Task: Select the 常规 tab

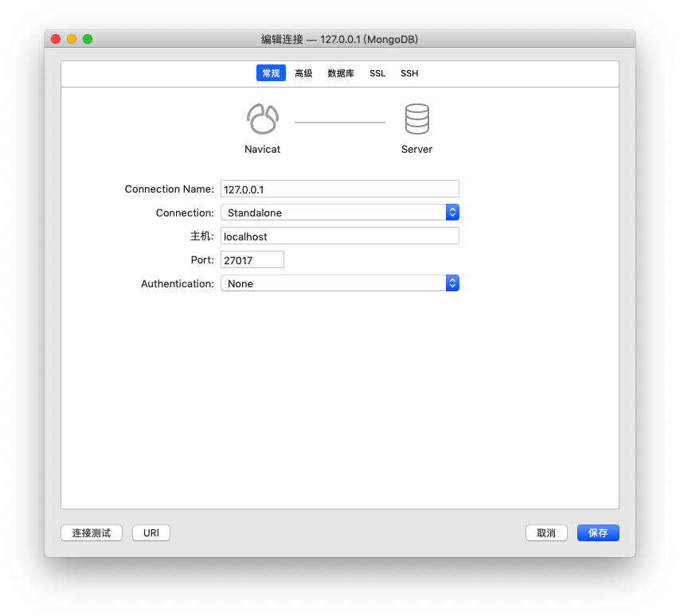Action: 271,73
